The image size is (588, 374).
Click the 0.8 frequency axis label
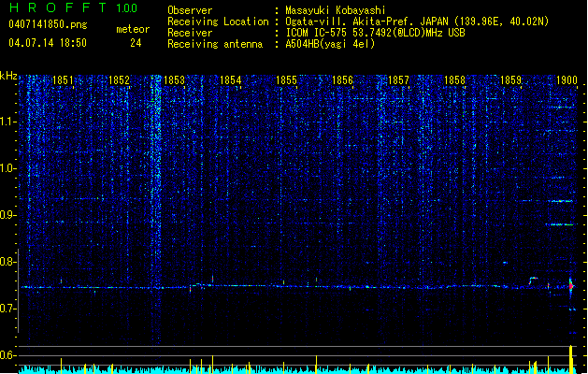[x=8, y=262]
